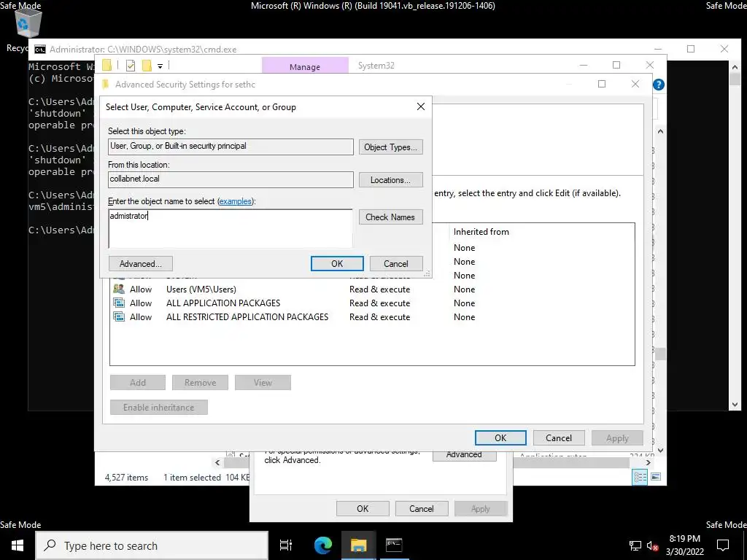The width and height of the screenshot is (747, 560).
Task: Click the ALL APPLICATION PACKAGES entry icon
Action: (x=119, y=303)
